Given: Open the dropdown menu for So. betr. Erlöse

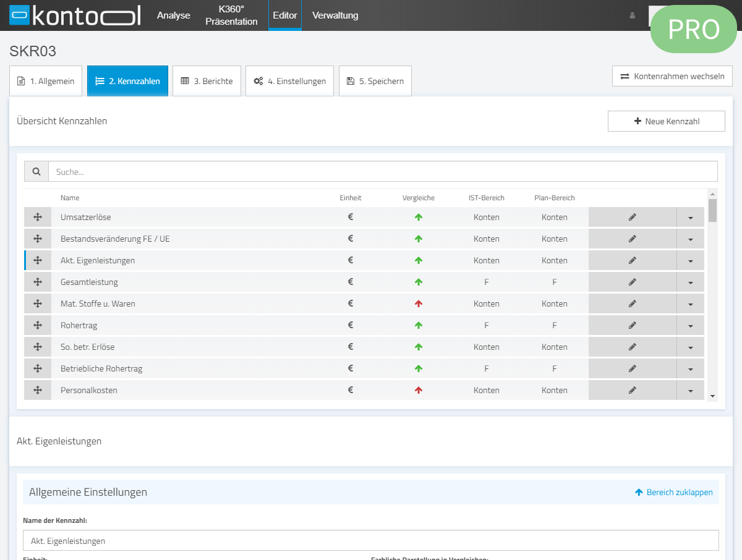Looking at the screenshot, I should pyautogui.click(x=690, y=347).
